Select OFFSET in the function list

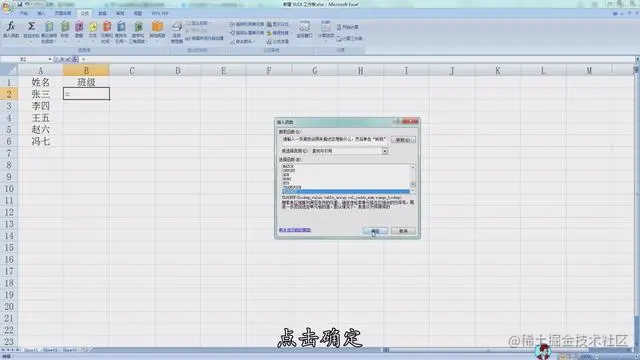coord(289,171)
